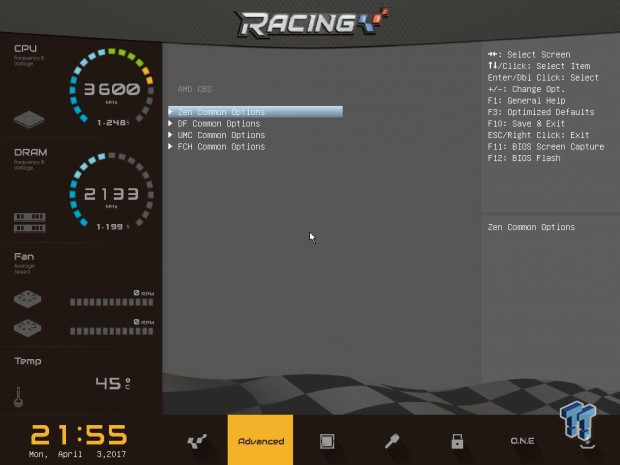This screenshot has height=465, width=620.
Task: Click the DRAM section label
Action: click(30, 152)
